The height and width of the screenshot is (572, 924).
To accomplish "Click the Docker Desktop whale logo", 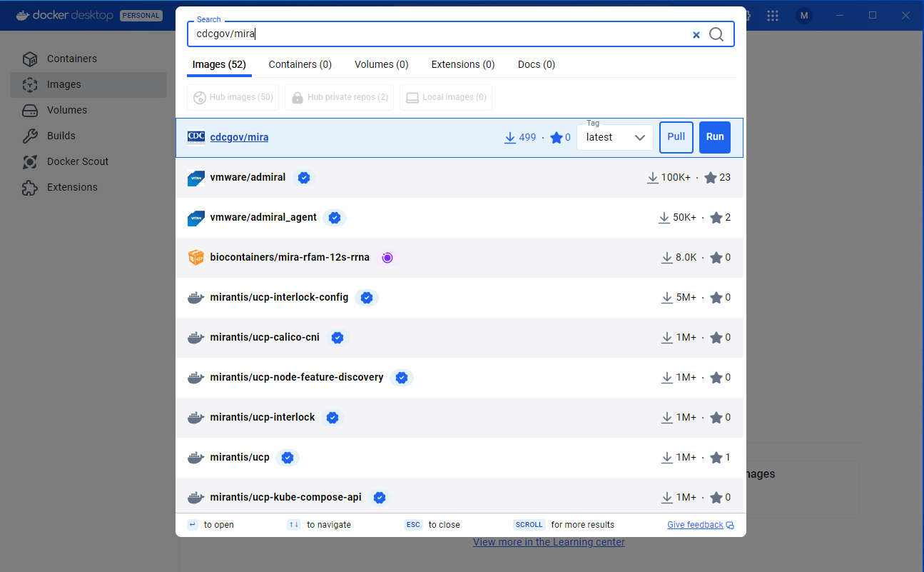I will coord(23,15).
